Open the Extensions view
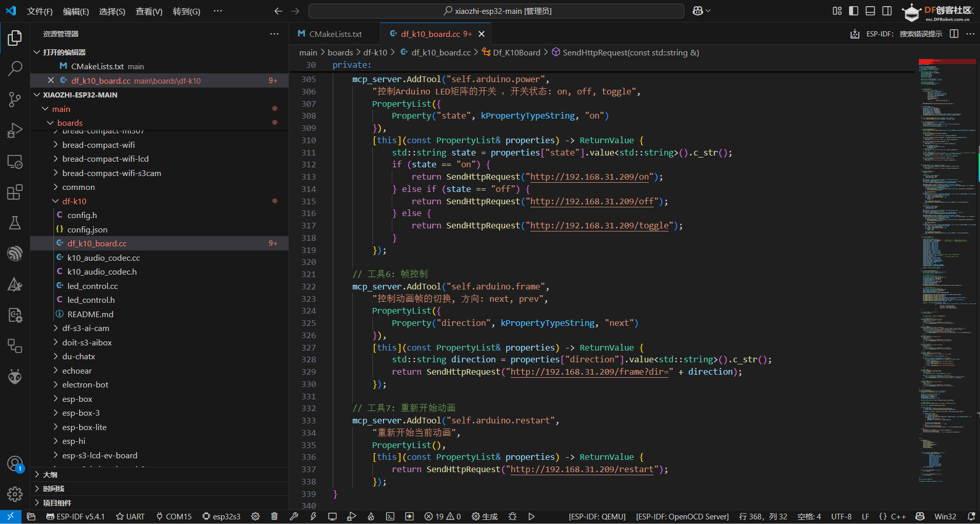 tap(15, 192)
